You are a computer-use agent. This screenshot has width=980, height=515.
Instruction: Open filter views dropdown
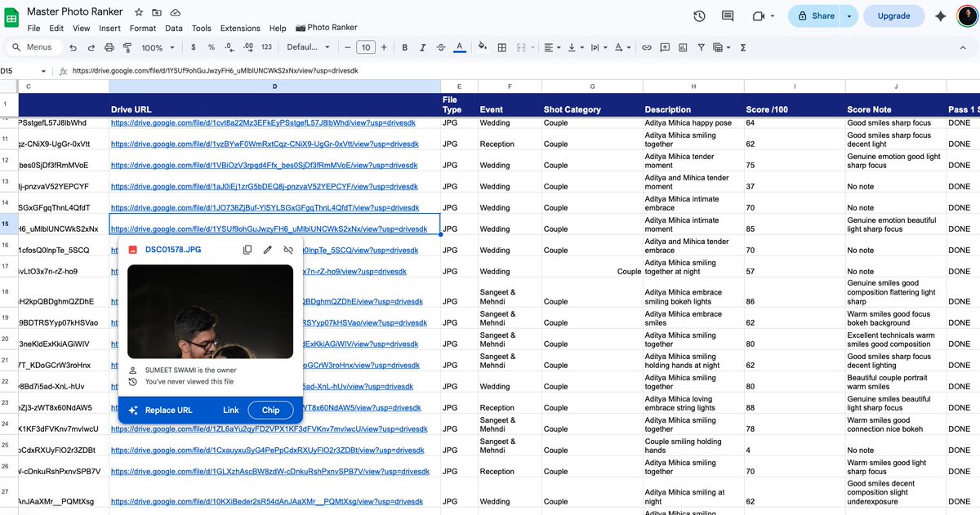tap(723, 47)
